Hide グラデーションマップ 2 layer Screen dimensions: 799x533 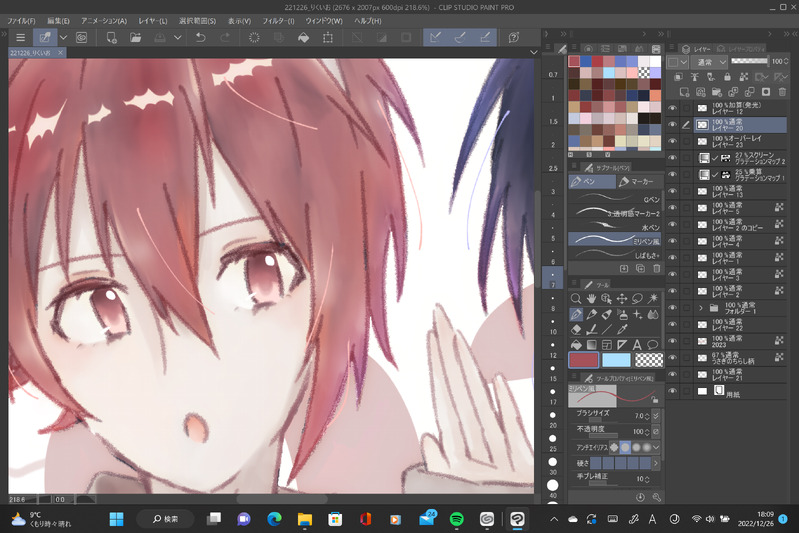click(672, 158)
